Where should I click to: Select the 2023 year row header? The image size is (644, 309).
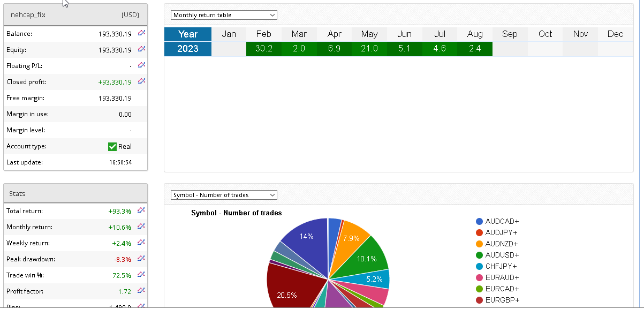tap(188, 49)
